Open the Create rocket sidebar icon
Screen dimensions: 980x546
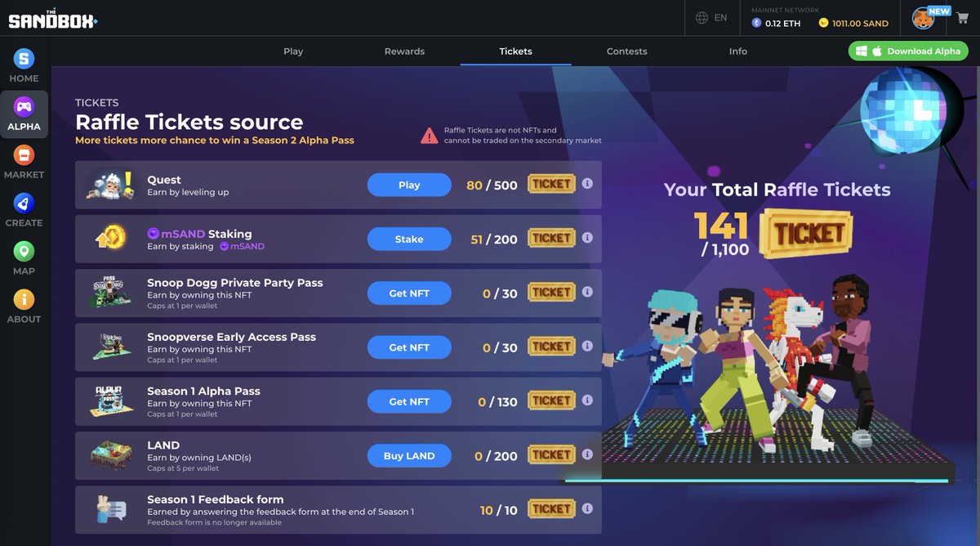(x=24, y=204)
